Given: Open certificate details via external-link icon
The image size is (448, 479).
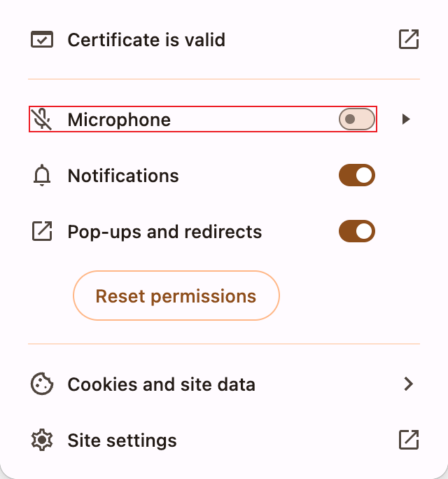Looking at the screenshot, I should point(408,40).
